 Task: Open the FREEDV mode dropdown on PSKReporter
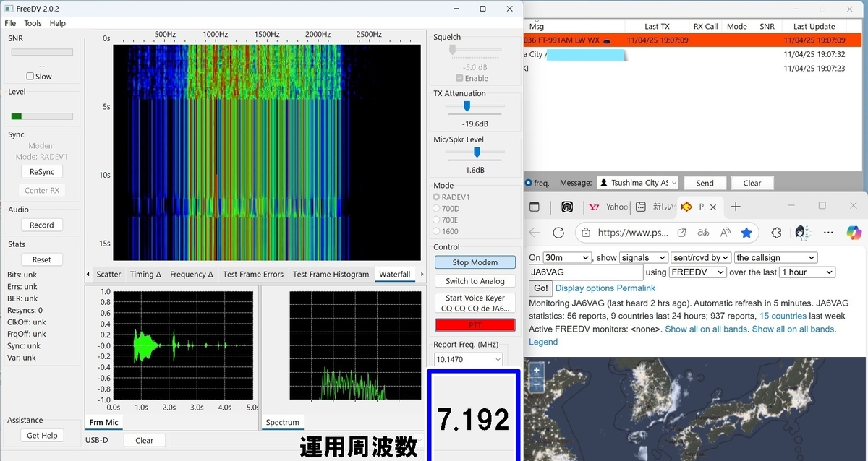click(x=697, y=272)
